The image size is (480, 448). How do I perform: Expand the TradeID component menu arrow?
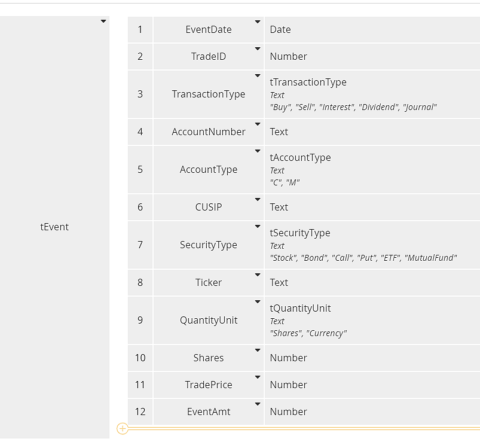click(258, 48)
